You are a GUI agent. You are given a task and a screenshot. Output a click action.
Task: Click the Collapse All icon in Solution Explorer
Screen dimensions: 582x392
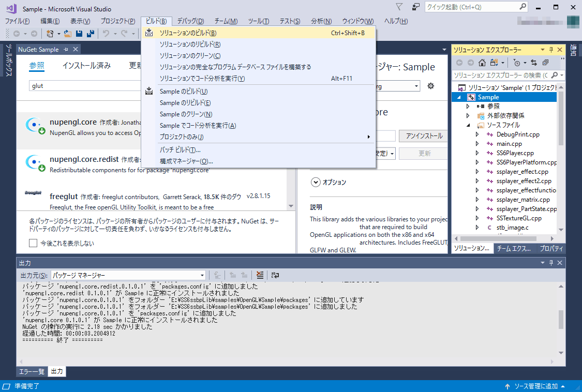pos(545,63)
